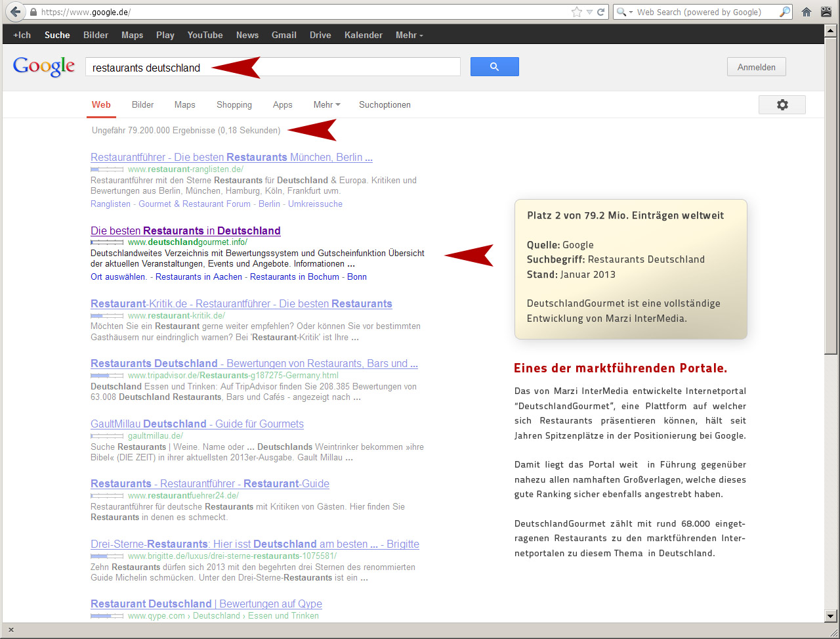Open Bilder in the black Google bar
840x639 pixels.
(96, 35)
